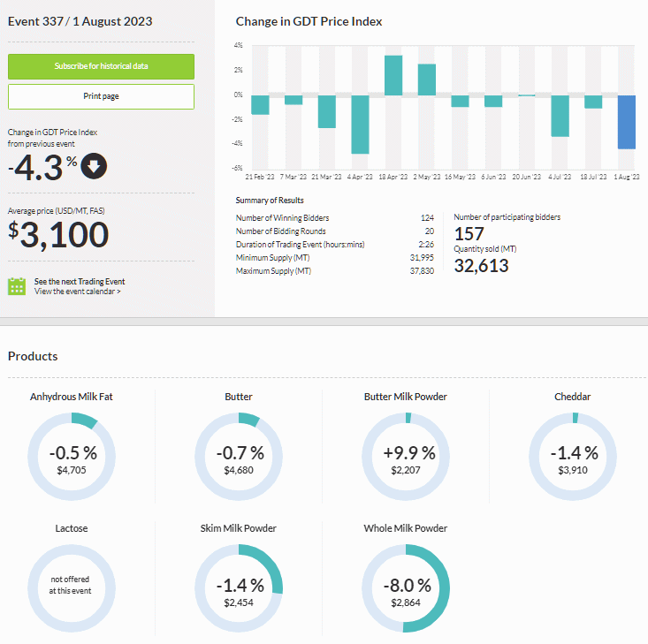
Task: Click the Number of Bidding Rounds value 20
Action: (x=430, y=231)
